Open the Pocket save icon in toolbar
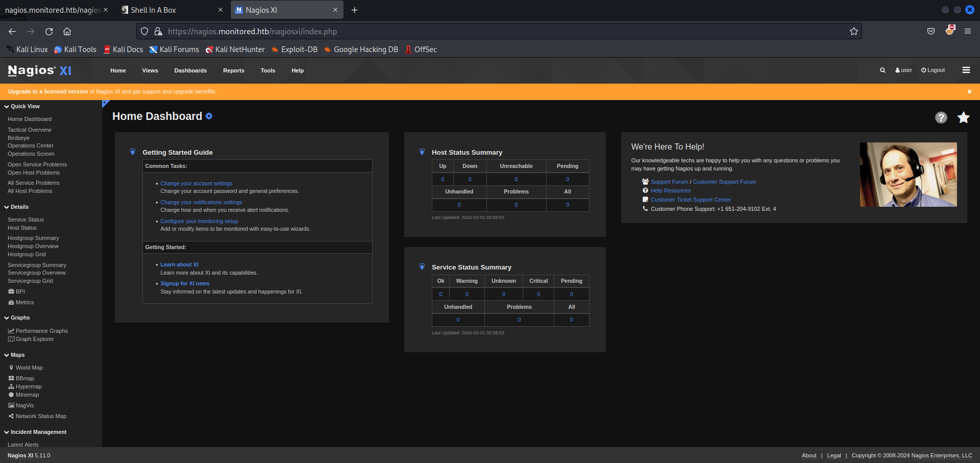 (931, 32)
